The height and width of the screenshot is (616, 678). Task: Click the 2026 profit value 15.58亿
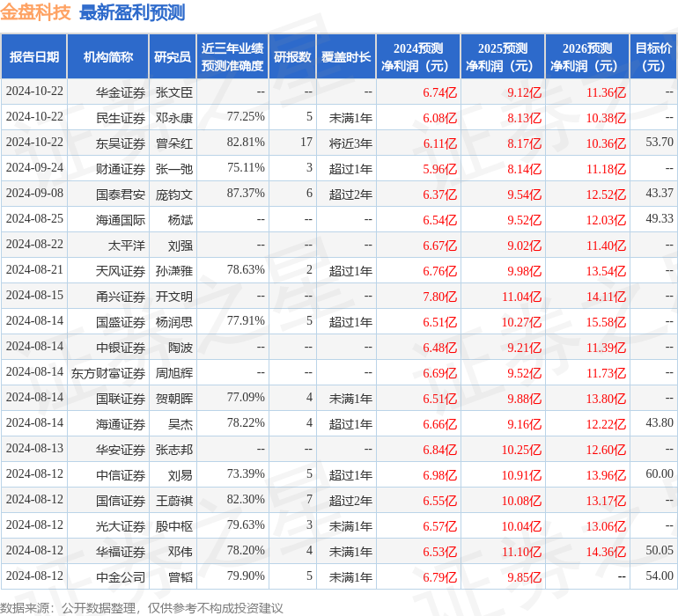[606, 322]
